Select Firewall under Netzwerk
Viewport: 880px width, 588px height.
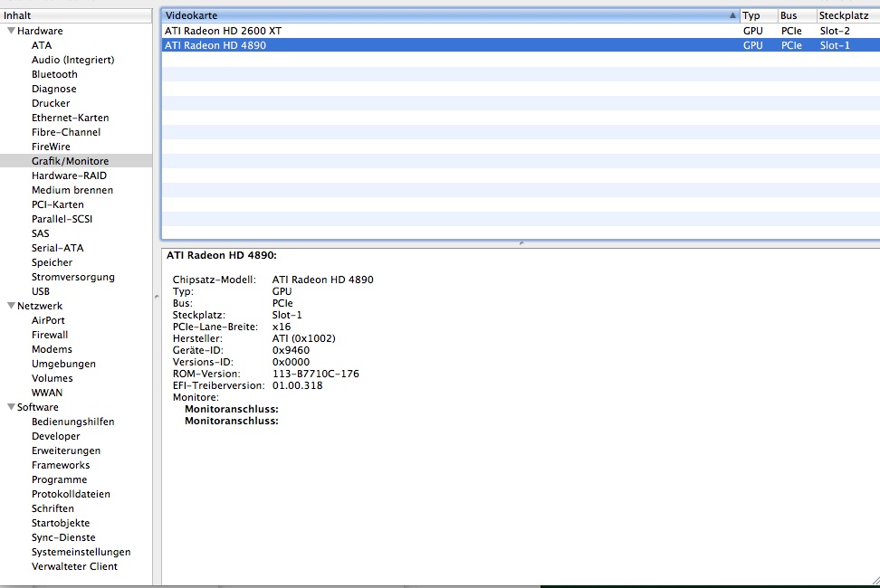50,335
